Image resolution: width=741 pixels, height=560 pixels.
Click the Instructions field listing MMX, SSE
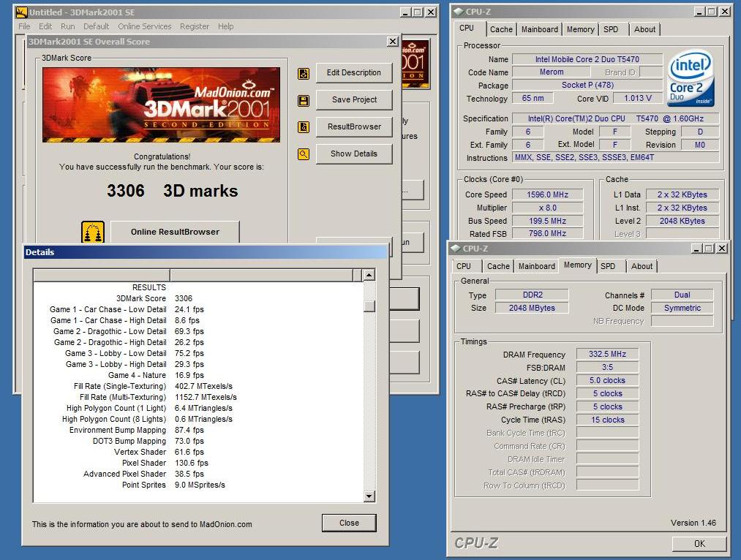(x=616, y=158)
